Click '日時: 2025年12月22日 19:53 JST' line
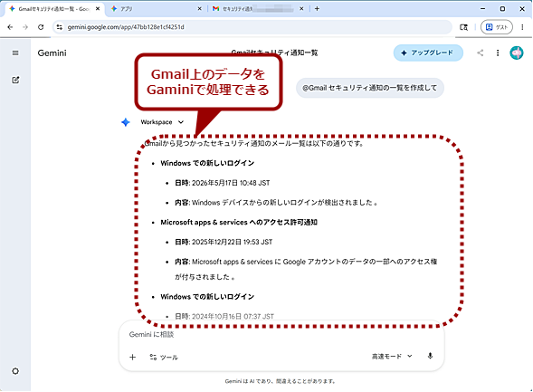The height and width of the screenshot is (392, 533). [x=224, y=242]
